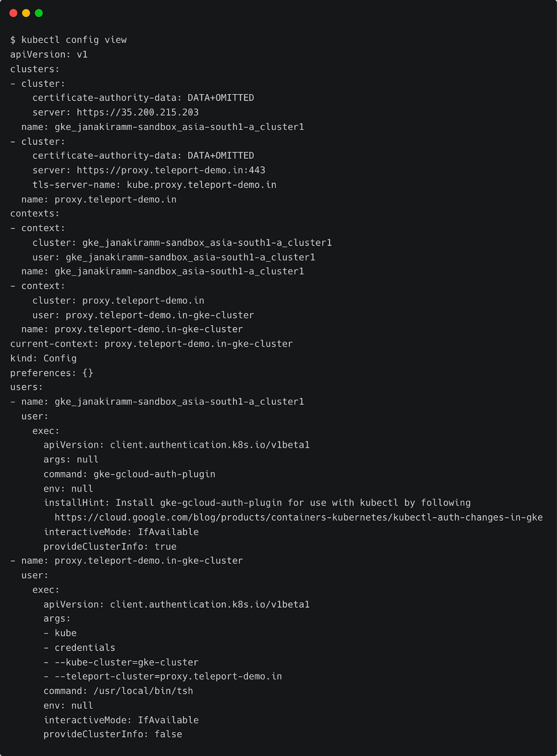Click the yellow minimize window button
Viewport: 557px width, 756px height.
pyautogui.click(x=26, y=13)
